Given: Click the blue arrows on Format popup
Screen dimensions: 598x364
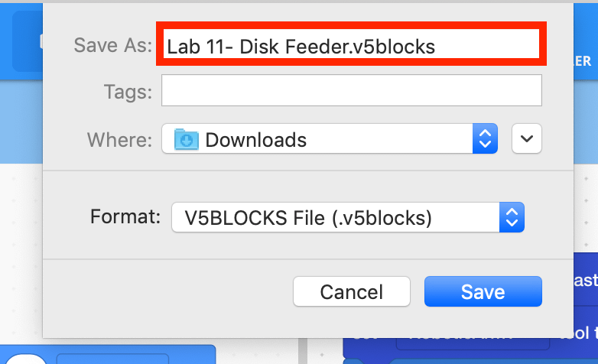Looking at the screenshot, I should tap(512, 218).
